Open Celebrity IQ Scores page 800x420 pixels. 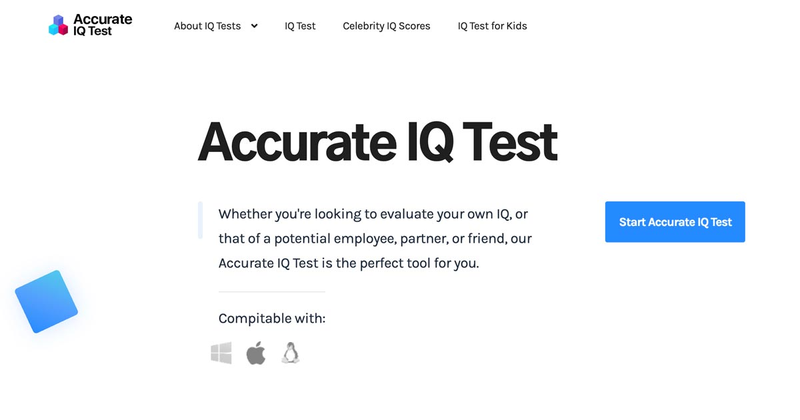pos(386,26)
